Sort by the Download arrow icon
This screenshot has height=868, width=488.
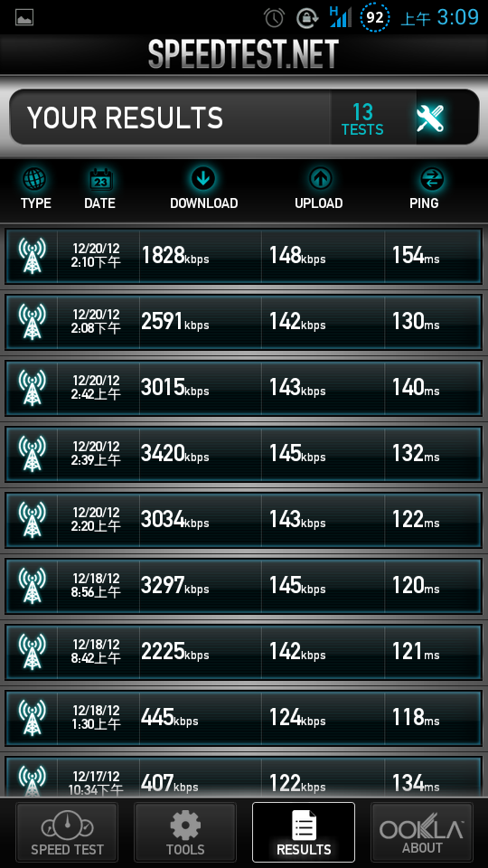tap(203, 178)
